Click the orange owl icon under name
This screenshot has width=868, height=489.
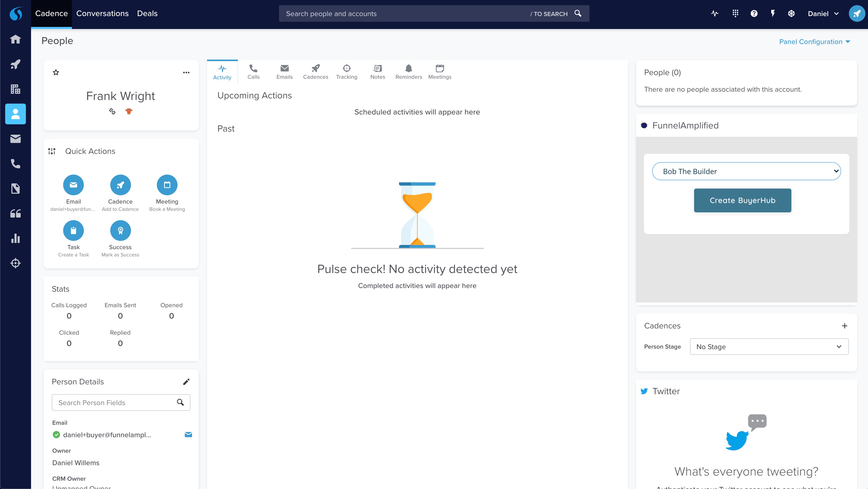(x=129, y=111)
